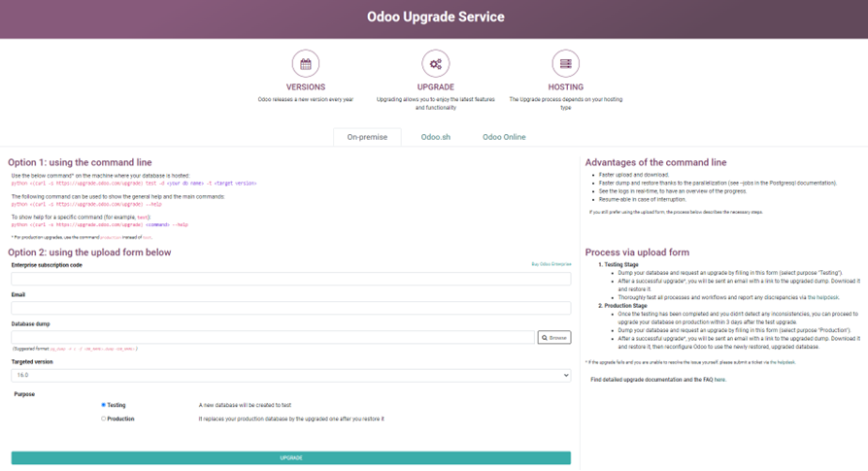Viewport: 868px width, 471px height.
Task: Click the Versions calendar icon
Action: pyautogui.click(x=306, y=64)
